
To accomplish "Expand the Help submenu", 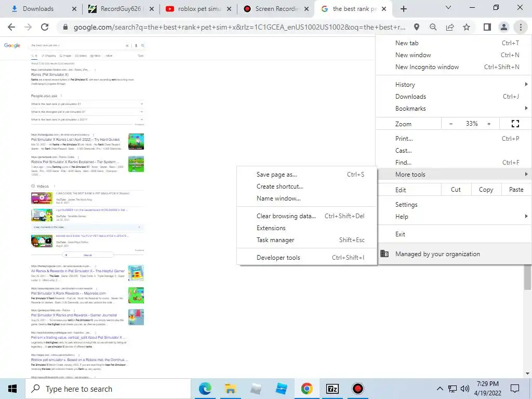I will click(x=454, y=217).
